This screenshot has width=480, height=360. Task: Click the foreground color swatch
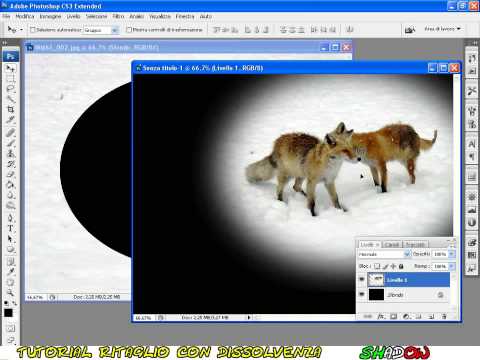8,313
